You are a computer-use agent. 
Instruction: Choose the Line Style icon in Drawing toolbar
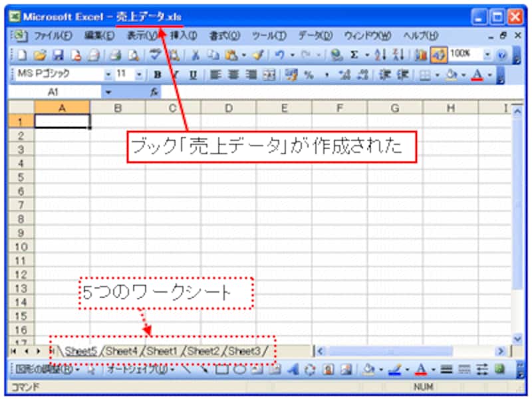(x=446, y=370)
